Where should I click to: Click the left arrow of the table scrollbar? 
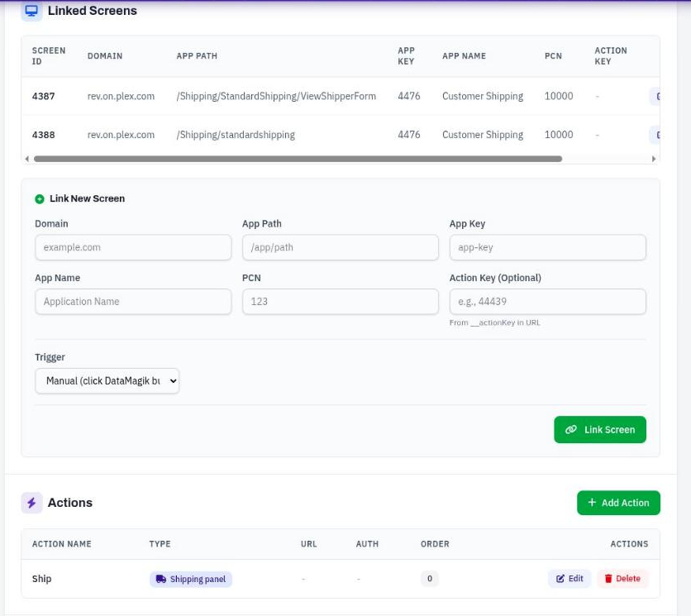(27, 159)
